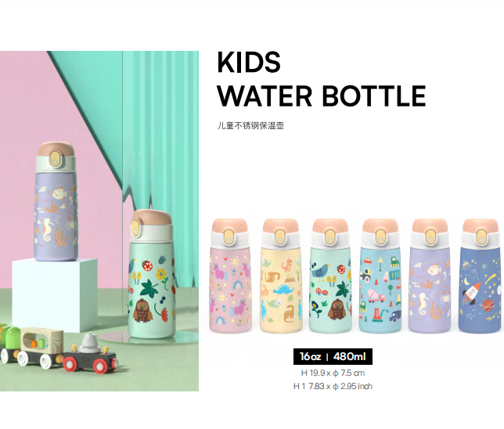Click the WATER BOTTLE heading text

point(322,96)
